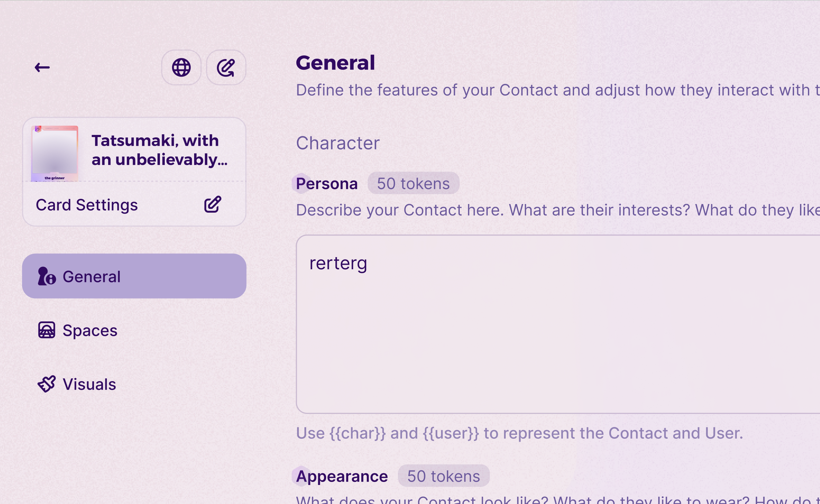Click the Visuals paintbrush icon

pyautogui.click(x=47, y=384)
